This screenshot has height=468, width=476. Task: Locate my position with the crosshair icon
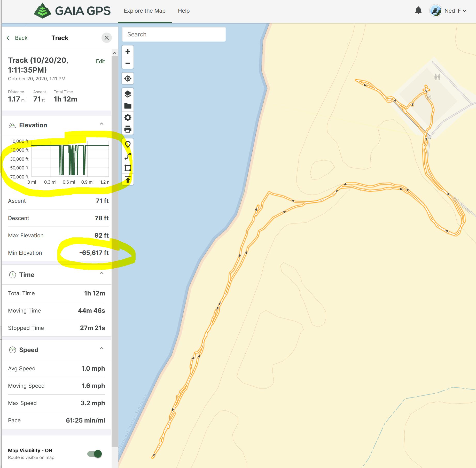click(128, 79)
